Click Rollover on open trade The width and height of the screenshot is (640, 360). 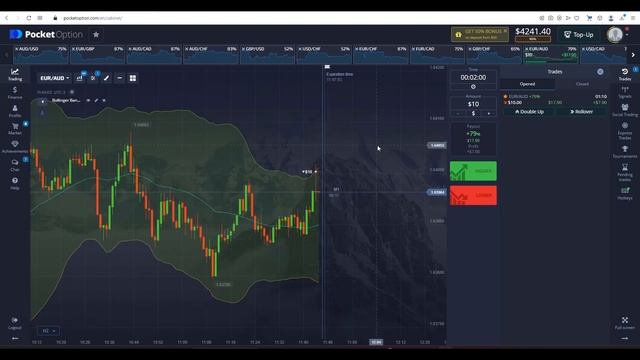click(x=581, y=111)
